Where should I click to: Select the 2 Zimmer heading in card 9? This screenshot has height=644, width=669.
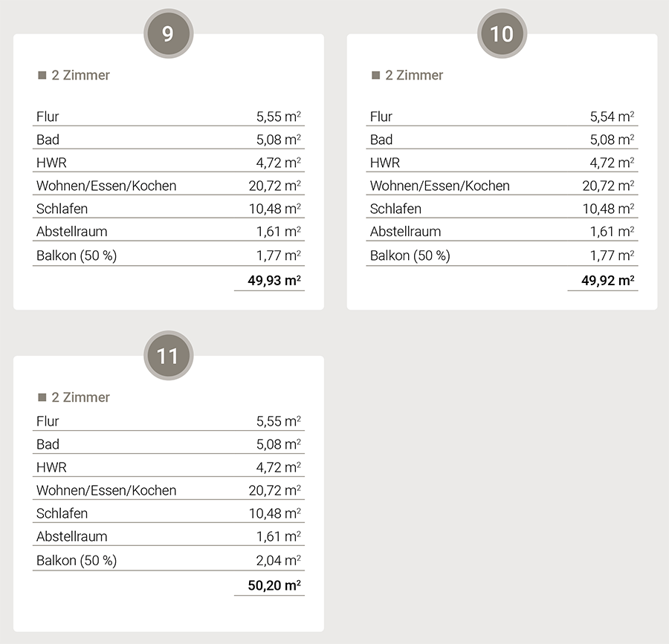point(80,75)
